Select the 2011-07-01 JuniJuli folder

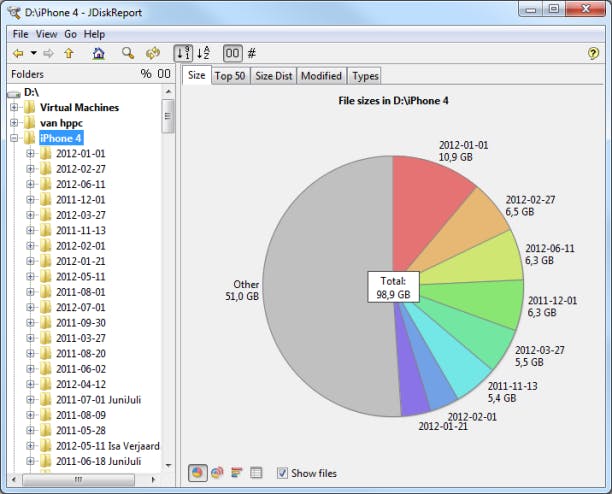click(98, 400)
